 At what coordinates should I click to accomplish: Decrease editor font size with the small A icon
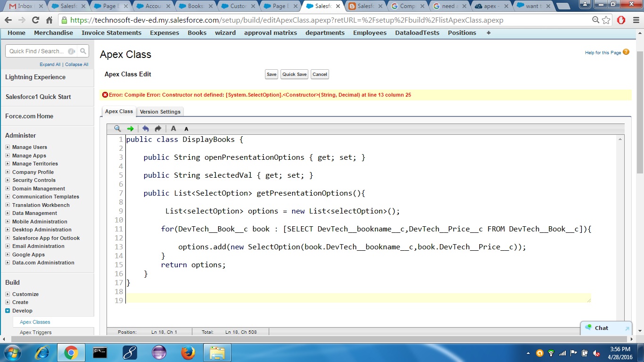pos(186,129)
